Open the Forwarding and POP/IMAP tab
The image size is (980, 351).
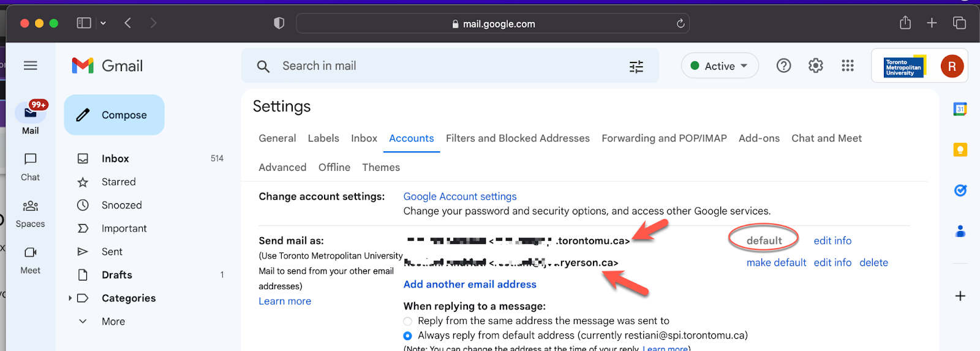point(664,138)
